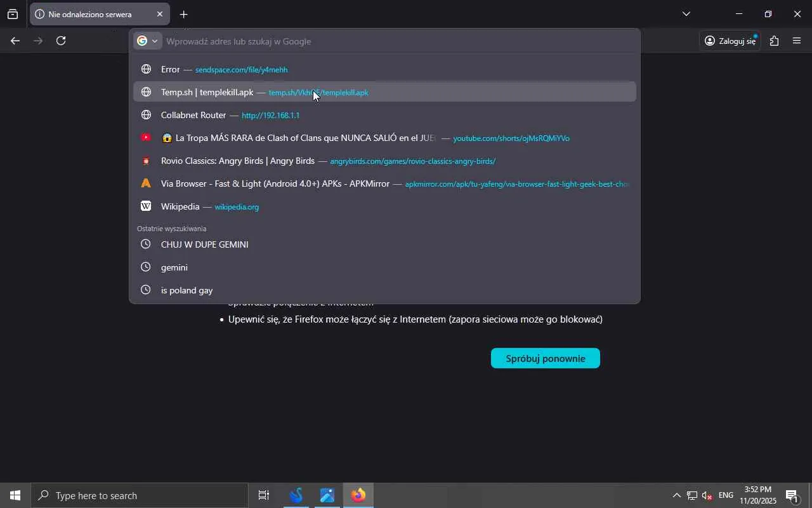Expand the list all tabs chevron

(x=686, y=14)
